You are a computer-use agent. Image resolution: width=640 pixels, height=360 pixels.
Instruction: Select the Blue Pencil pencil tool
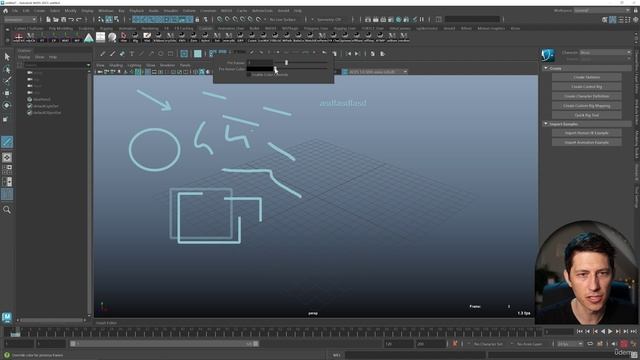103,54
